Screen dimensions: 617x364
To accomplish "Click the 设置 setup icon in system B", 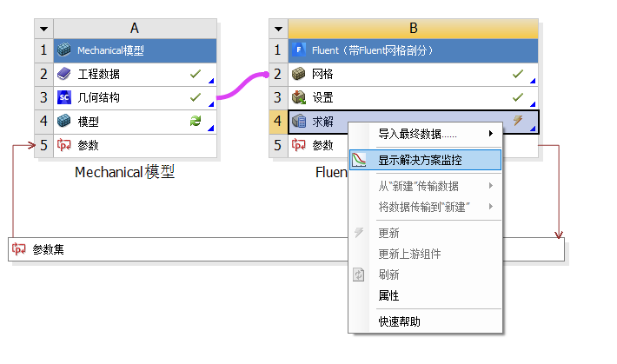I will pos(299,97).
